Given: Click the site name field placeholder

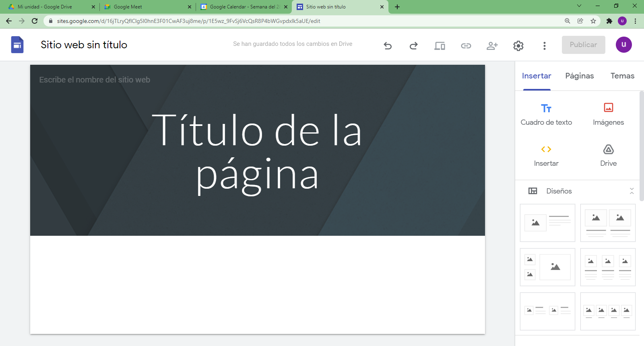Looking at the screenshot, I should pyautogui.click(x=95, y=80).
